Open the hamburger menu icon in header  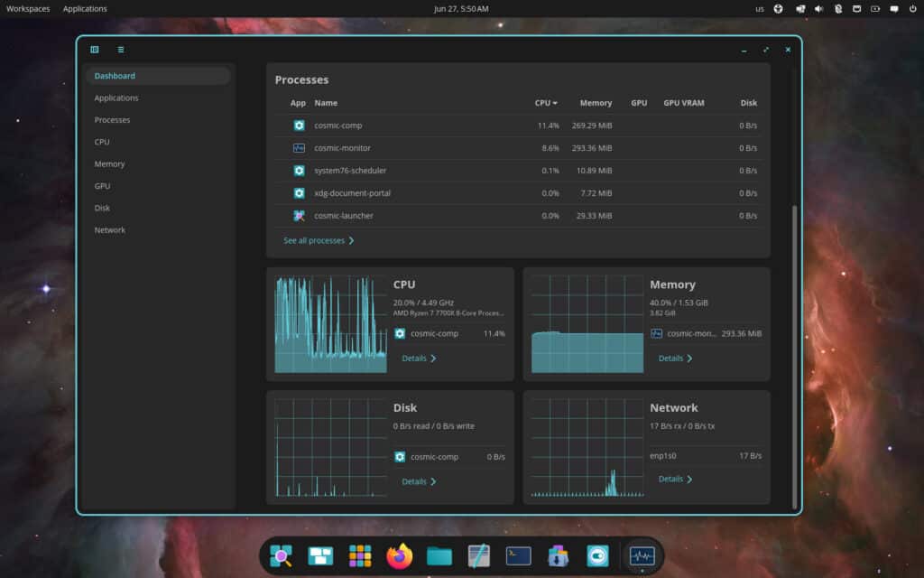(121, 50)
